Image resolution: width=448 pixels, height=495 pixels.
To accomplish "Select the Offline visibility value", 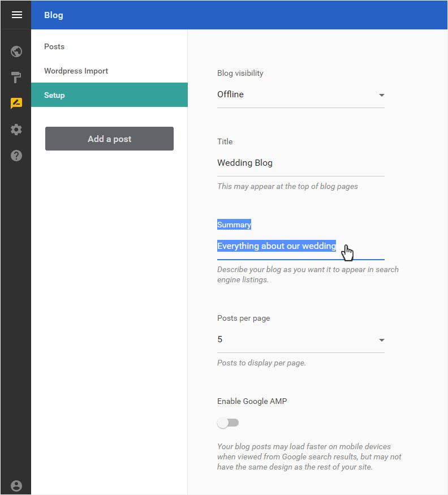I will click(x=230, y=94).
